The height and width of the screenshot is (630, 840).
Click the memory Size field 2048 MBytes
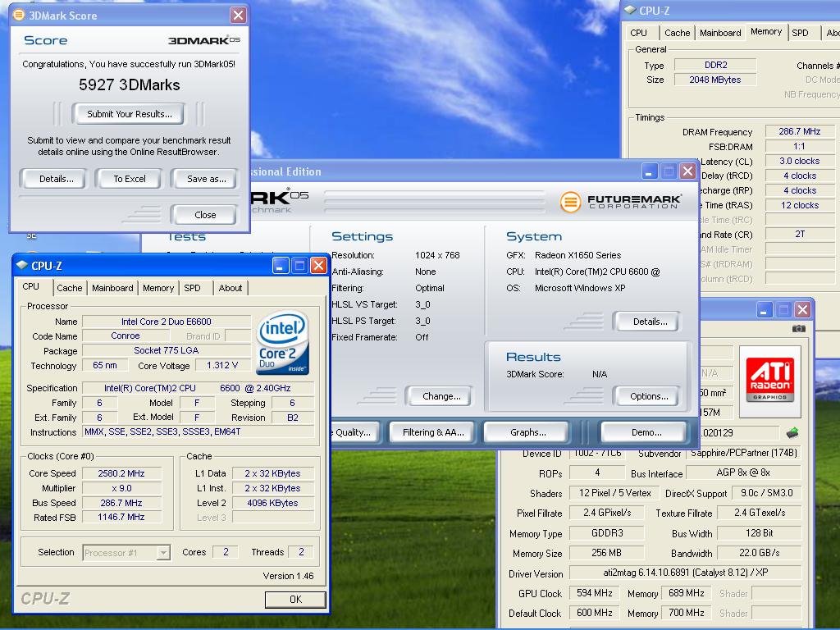[x=715, y=80]
